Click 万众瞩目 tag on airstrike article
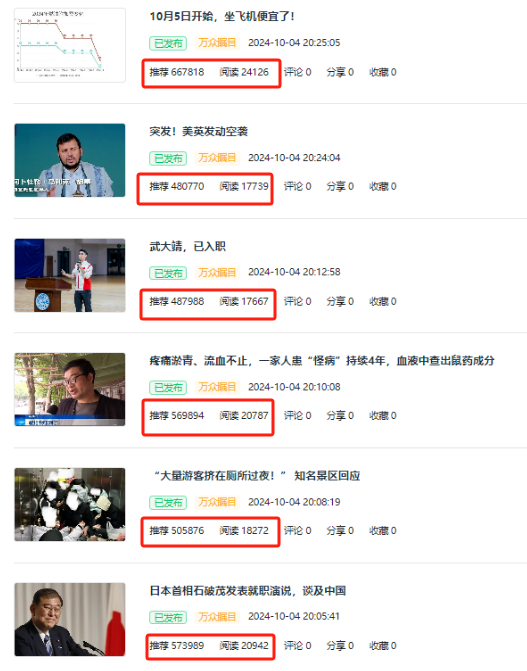The image size is (527, 671). pyautogui.click(x=217, y=157)
